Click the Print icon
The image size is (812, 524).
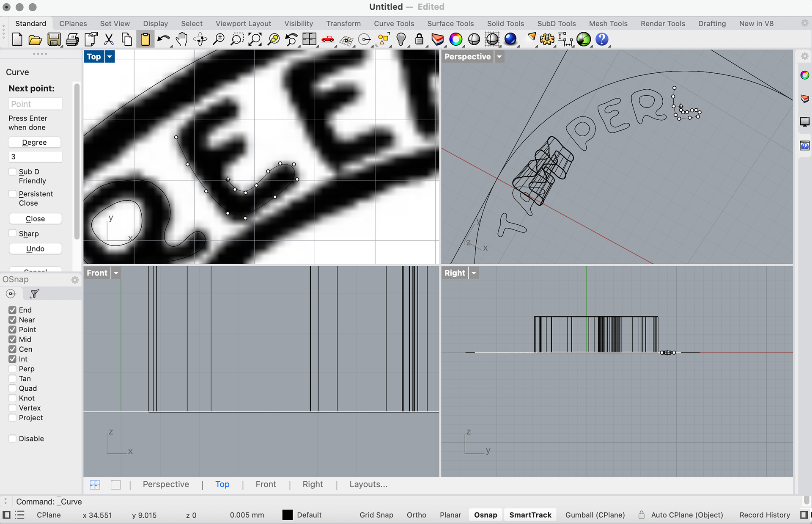(x=72, y=39)
